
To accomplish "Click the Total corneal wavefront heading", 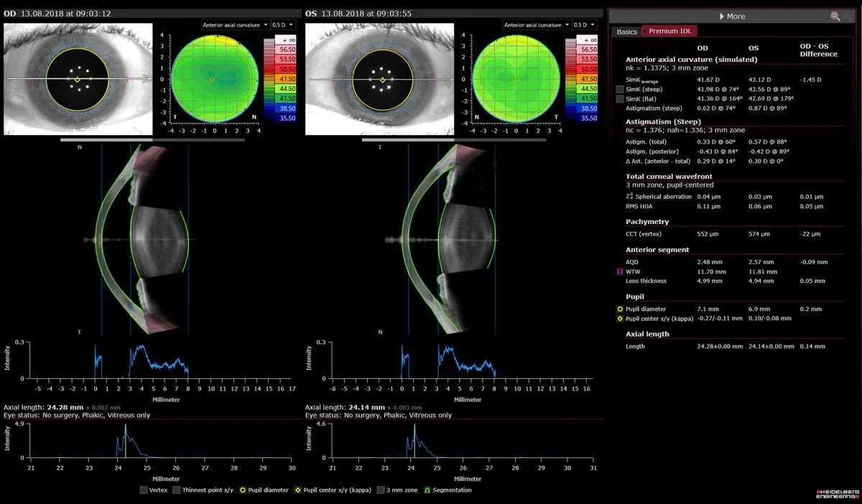I will tap(669, 177).
